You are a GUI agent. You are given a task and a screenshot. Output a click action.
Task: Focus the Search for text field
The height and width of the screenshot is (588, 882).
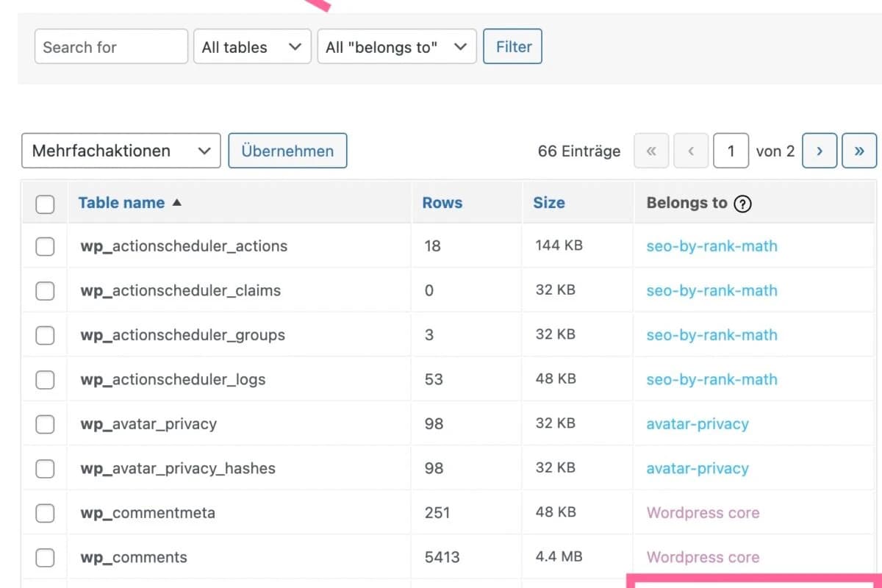tap(111, 47)
